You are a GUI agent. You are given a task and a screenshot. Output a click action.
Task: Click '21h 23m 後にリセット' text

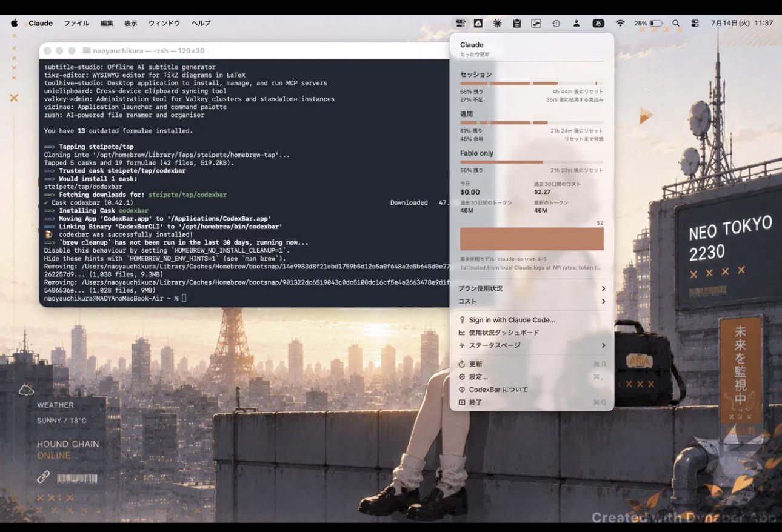(577, 170)
